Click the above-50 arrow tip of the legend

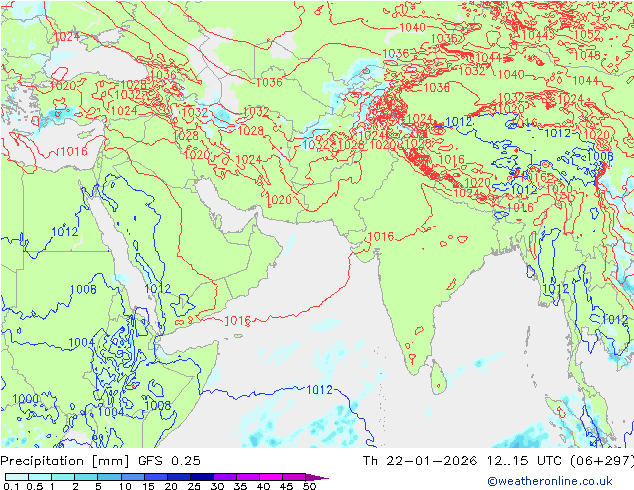317,477
